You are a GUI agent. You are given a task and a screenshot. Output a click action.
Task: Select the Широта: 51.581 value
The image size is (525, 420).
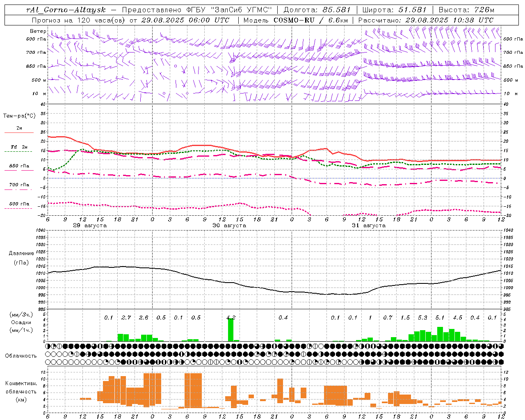click(395, 10)
